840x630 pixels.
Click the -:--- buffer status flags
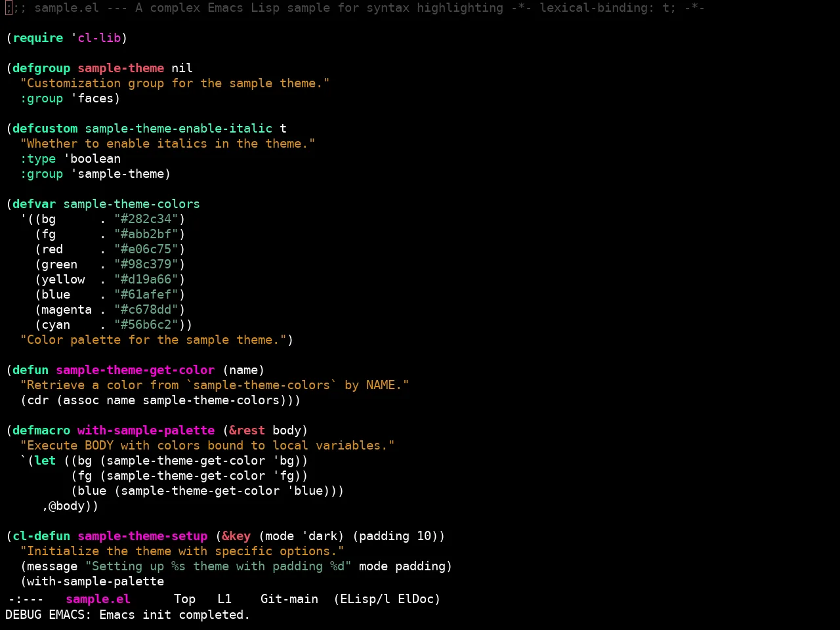(x=26, y=599)
